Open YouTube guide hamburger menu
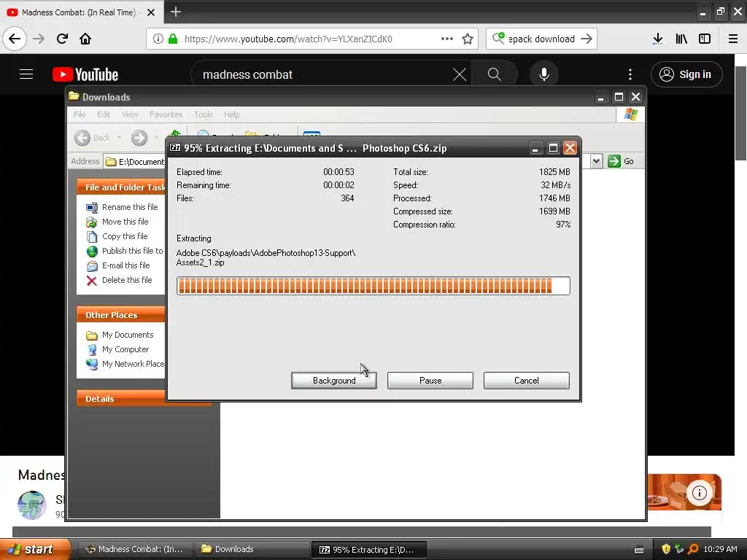 pos(26,74)
